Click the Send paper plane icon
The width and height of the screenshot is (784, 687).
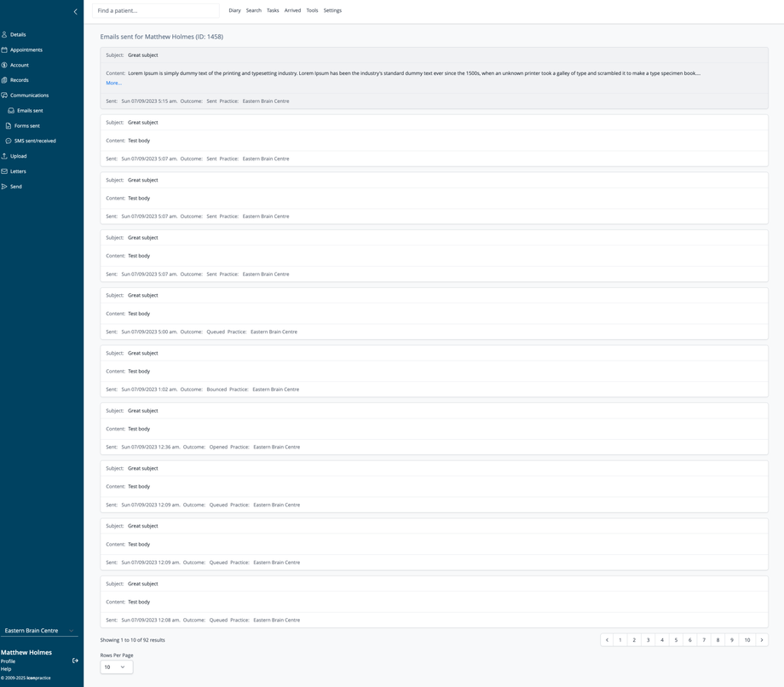click(x=4, y=187)
